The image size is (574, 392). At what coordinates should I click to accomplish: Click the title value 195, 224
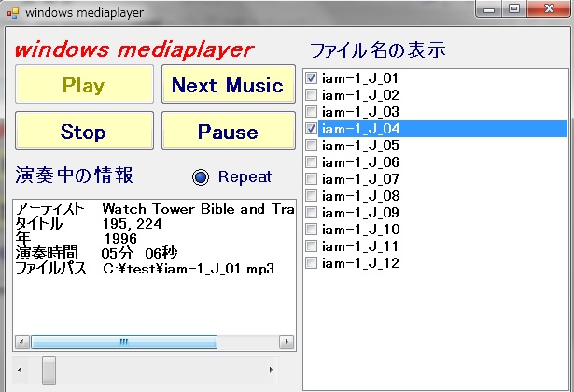pyautogui.click(x=132, y=224)
